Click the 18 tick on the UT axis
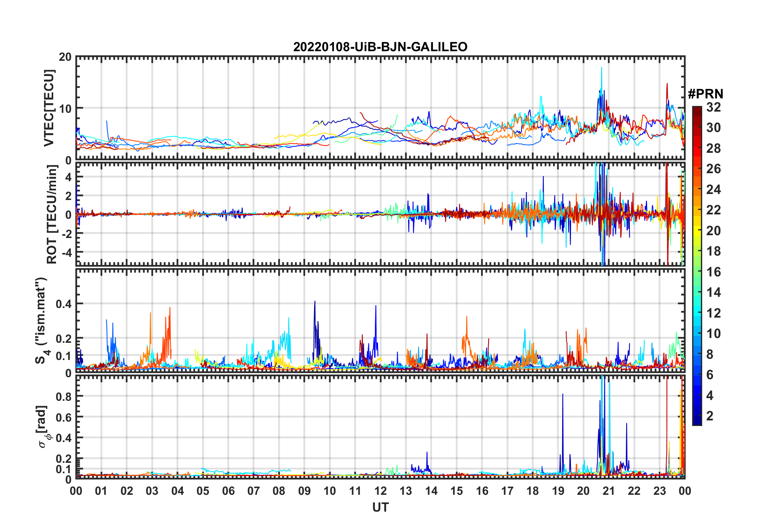The image size is (761, 532). [533, 491]
